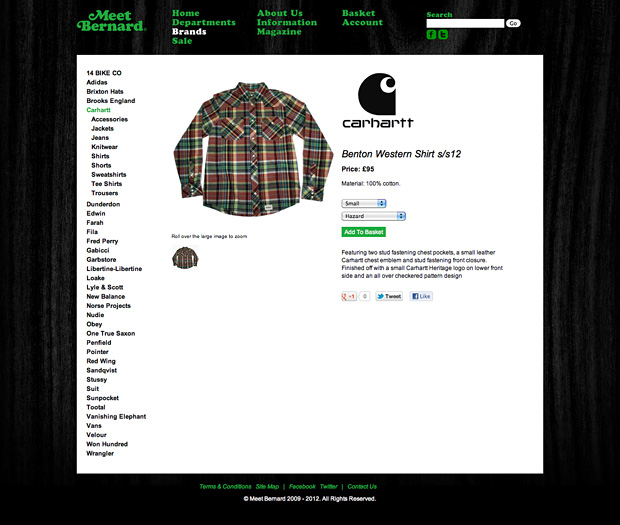Select Jackets under Carhartt
Image resolution: width=620 pixels, height=525 pixels.
[102, 128]
